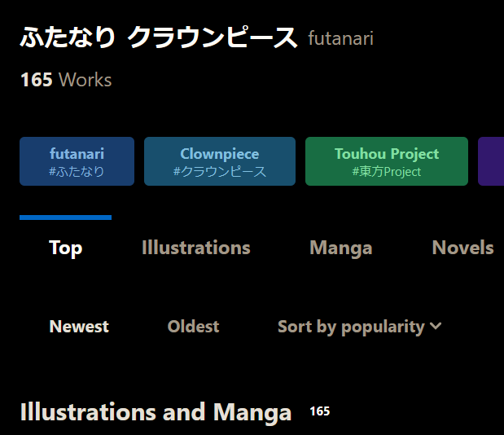Open the Clownpiece tag button
The image size is (504, 435).
tap(220, 161)
